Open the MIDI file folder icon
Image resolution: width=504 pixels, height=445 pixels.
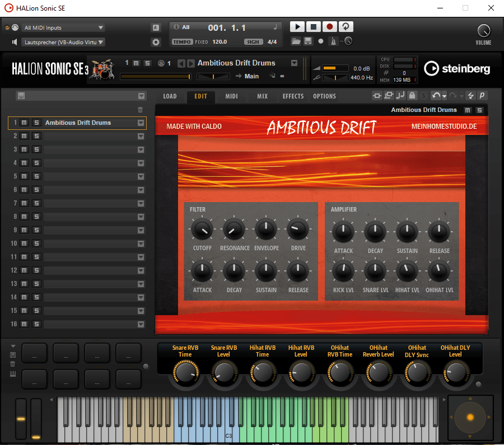click(296, 41)
